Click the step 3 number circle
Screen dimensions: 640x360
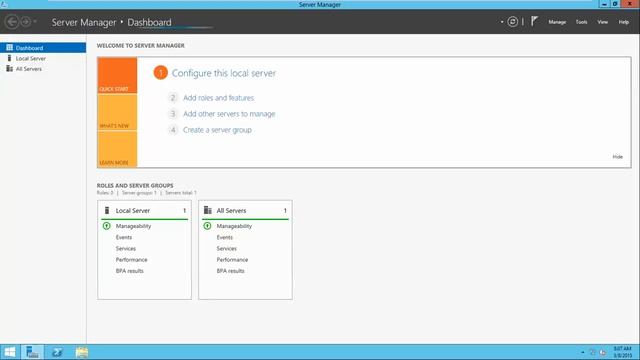pyautogui.click(x=173, y=114)
